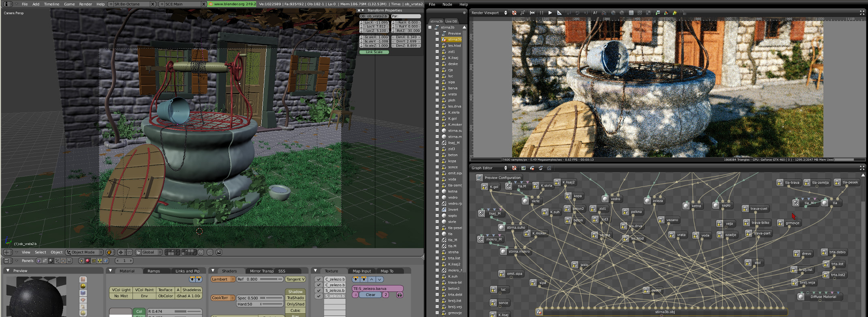The height and width of the screenshot is (317, 868).
Task: Open the Render menu in Blender
Action: click(86, 4)
